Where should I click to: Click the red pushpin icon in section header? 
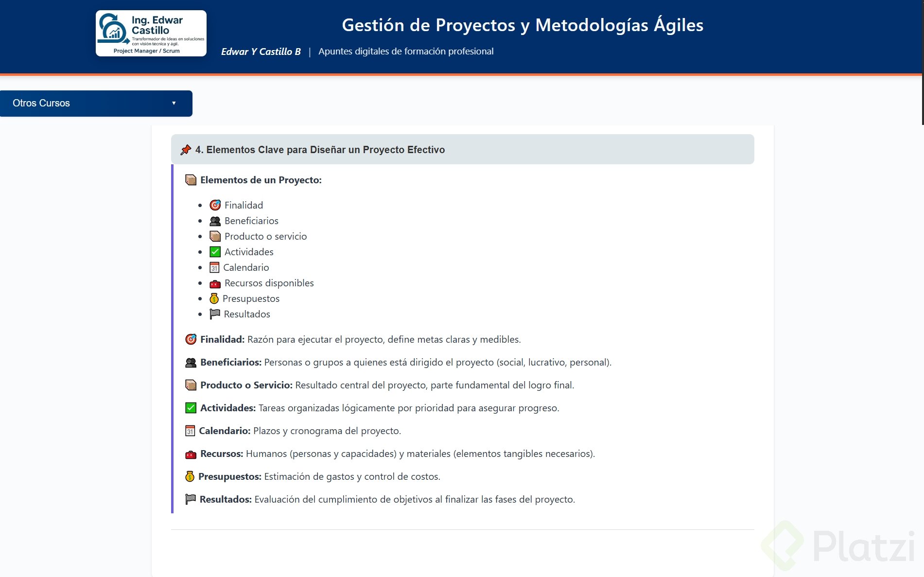tap(186, 150)
